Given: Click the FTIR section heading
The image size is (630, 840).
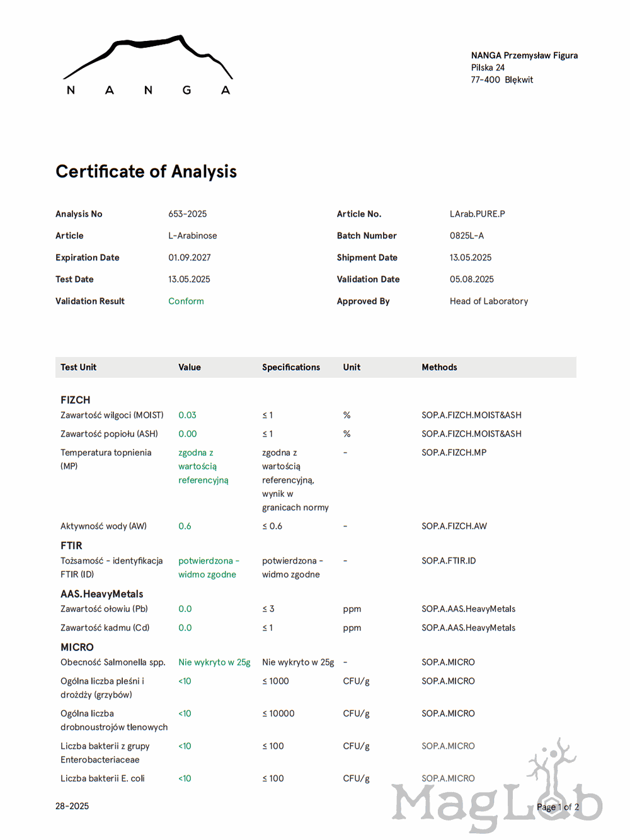Looking at the screenshot, I should tap(71, 545).
